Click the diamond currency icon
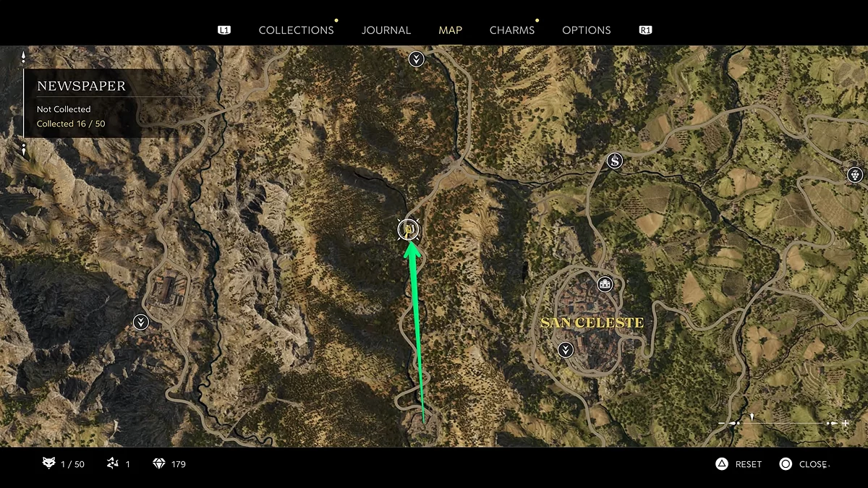 160,463
